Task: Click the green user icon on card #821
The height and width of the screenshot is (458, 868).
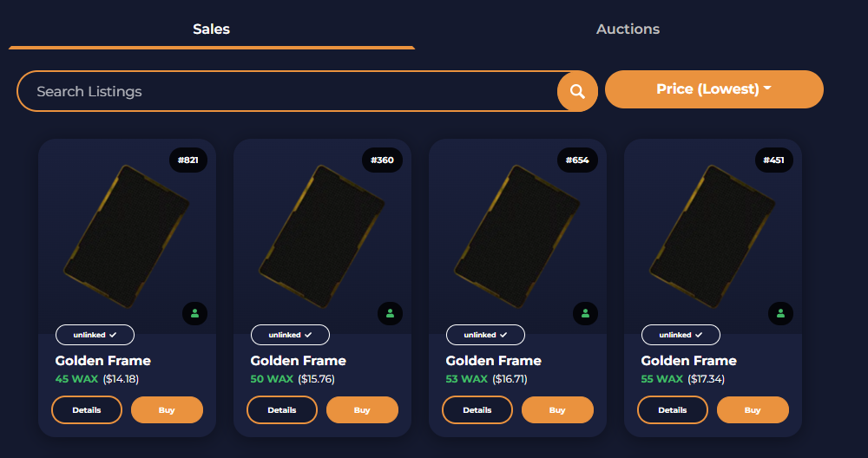Action: click(x=194, y=314)
